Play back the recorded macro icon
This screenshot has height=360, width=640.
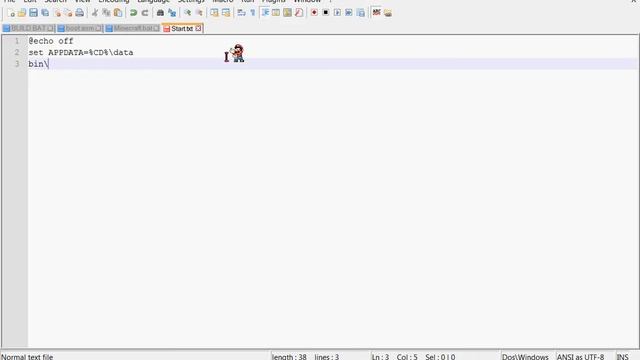point(337,13)
